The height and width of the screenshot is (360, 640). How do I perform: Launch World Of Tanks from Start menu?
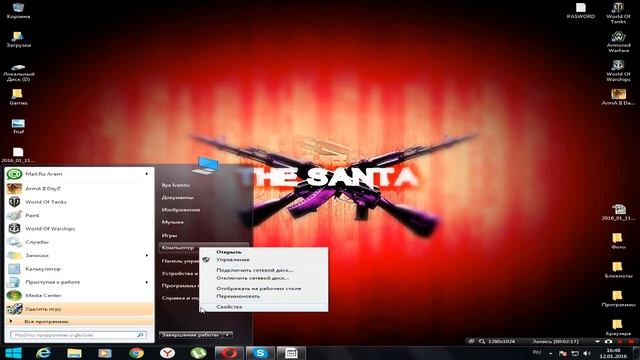click(80, 202)
